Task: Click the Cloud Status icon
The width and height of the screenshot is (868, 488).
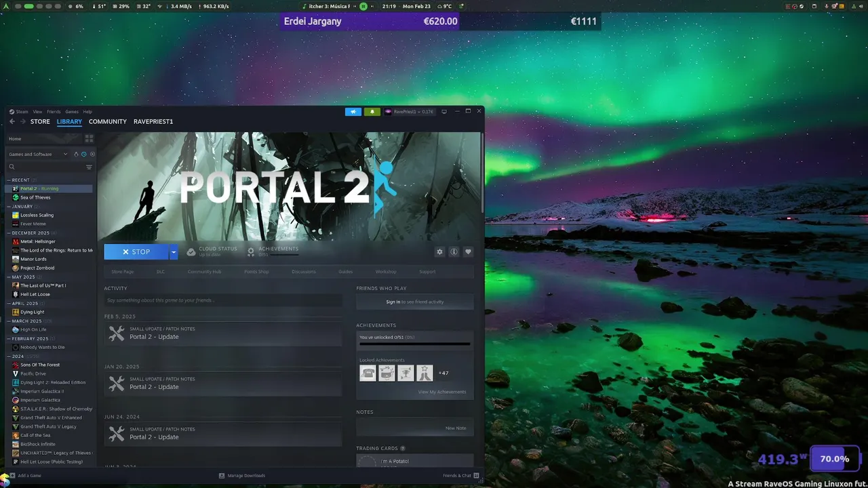Action: (x=191, y=251)
